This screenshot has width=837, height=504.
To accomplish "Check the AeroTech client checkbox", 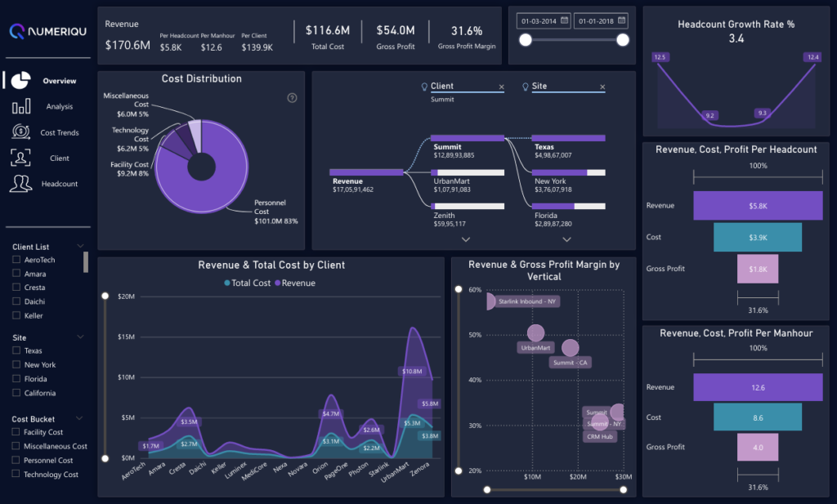I will 16,260.
